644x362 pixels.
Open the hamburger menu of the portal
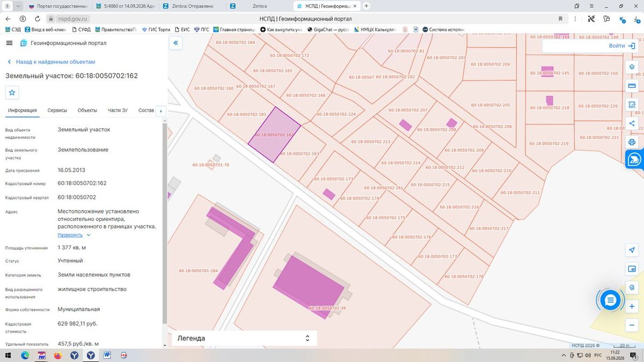[9, 43]
